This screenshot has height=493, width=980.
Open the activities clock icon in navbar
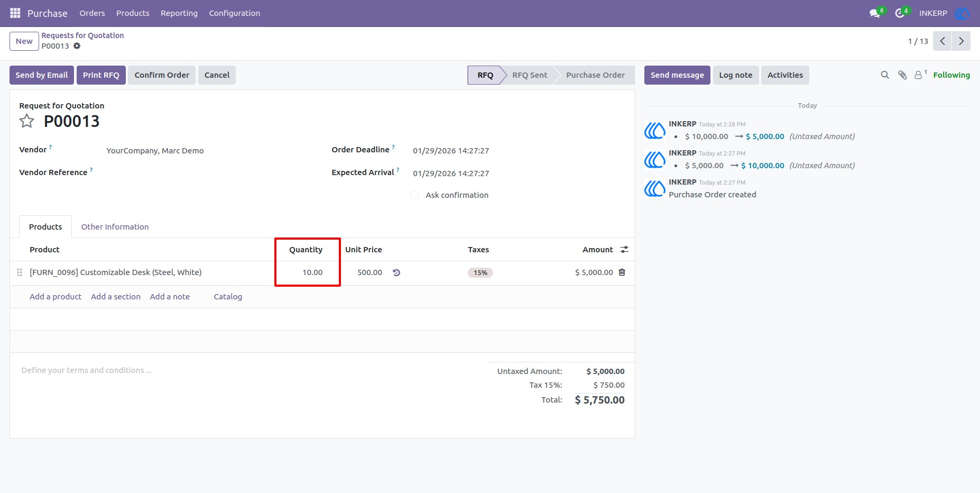pos(900,13)
